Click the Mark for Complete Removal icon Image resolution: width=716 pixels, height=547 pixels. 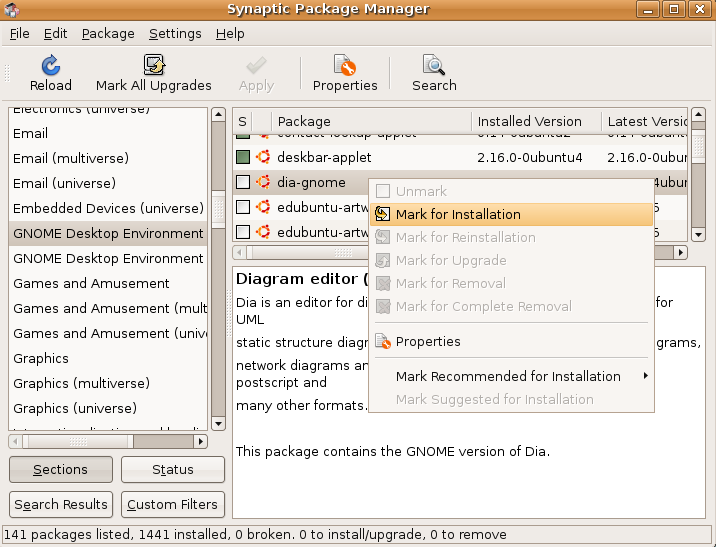point(383,306)
